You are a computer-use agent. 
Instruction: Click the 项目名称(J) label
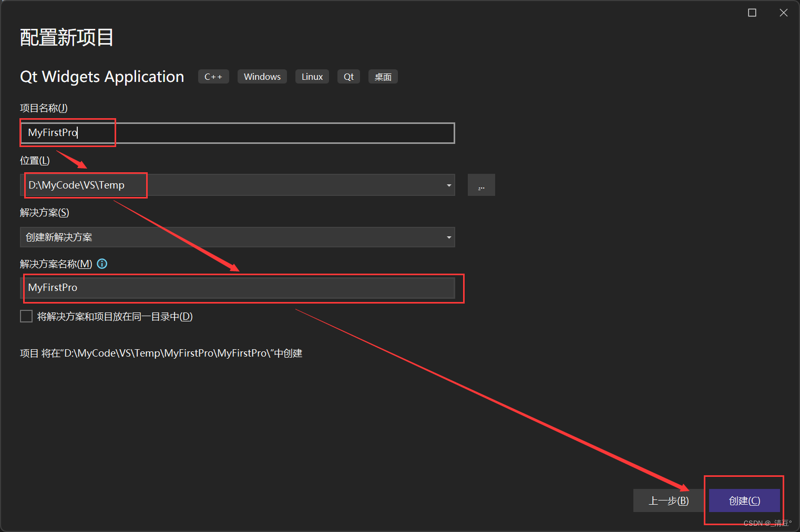coord(44,108)
